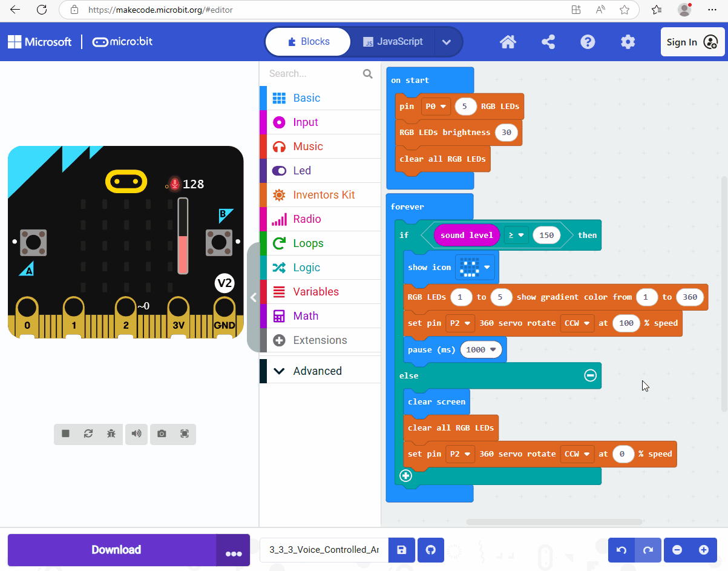Enable simulator debug mode bug icon

pyautogui.click(x=111, y=434)
